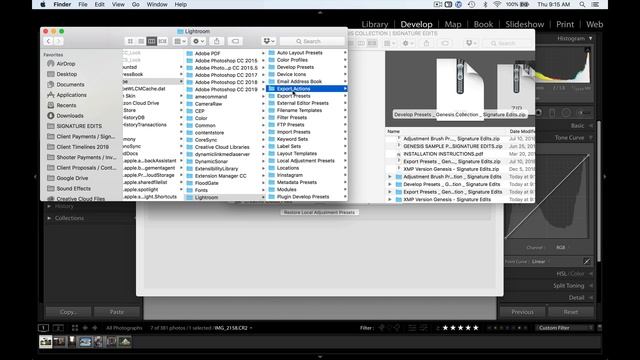
Task: Open the gear Action menu in Finder toolbar
Action: [x=198, y=41]
